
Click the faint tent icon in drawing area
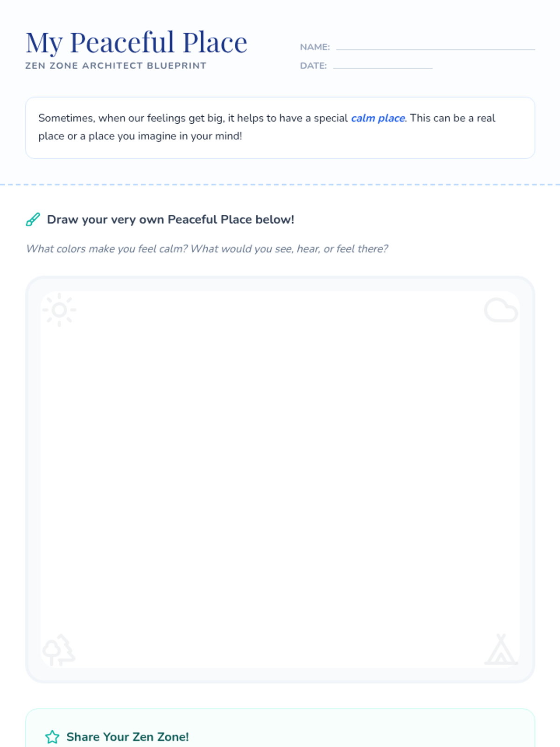pos(501,649)
